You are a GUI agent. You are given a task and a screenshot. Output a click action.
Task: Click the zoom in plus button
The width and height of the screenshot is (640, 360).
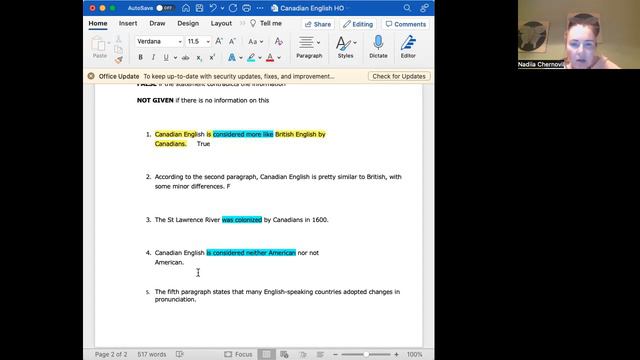point(396,354)
